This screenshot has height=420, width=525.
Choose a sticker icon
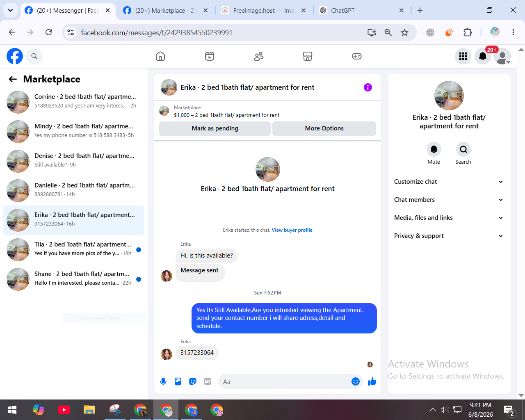(193, 381)
